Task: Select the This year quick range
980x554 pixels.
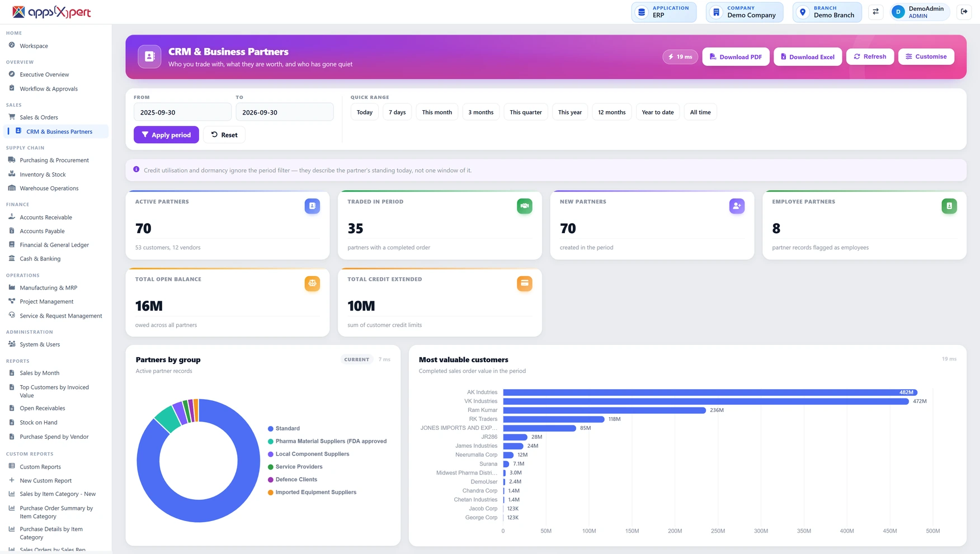Action: 570,112
